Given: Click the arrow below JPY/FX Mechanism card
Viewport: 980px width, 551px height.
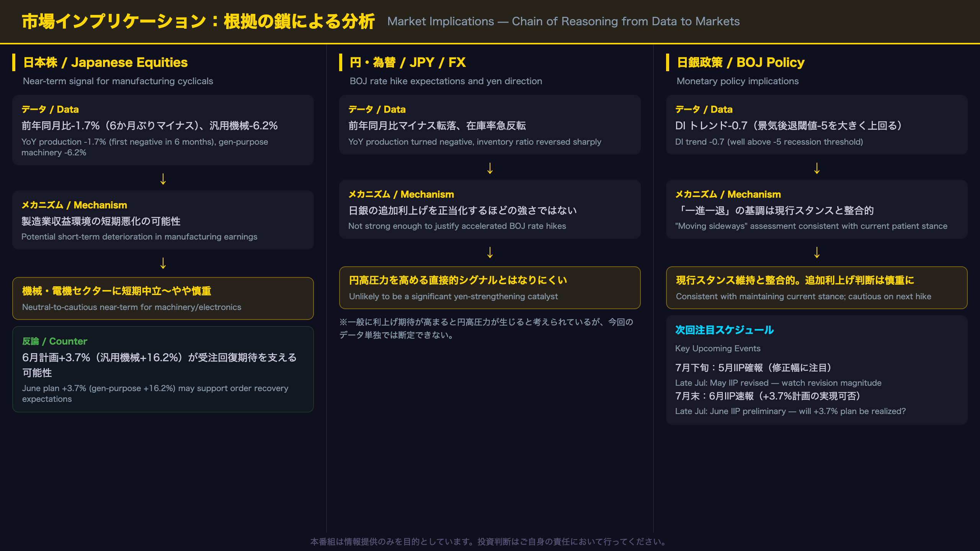Looking at the screenshot, I should pos(490,252).
